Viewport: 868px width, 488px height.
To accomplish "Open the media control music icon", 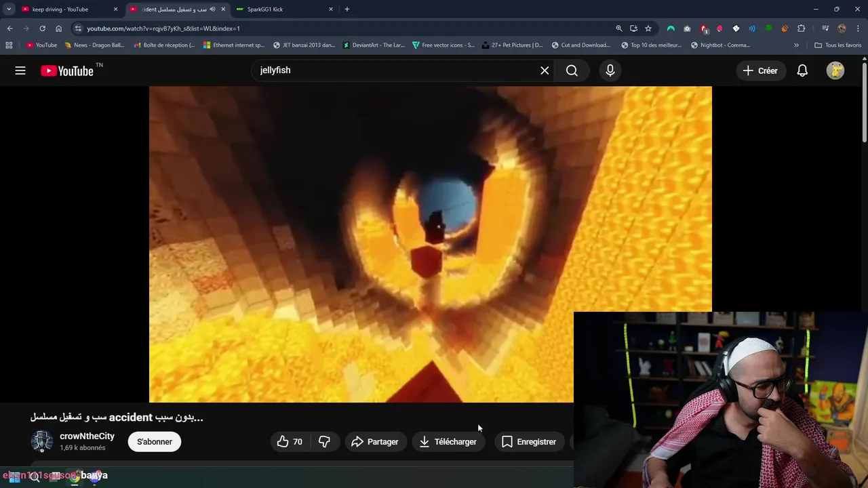I will click(825, 28).
